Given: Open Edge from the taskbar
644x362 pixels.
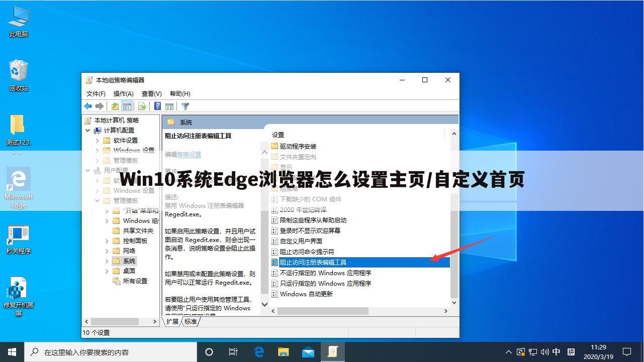Looking at the screenshot, I should coord(259,352).
